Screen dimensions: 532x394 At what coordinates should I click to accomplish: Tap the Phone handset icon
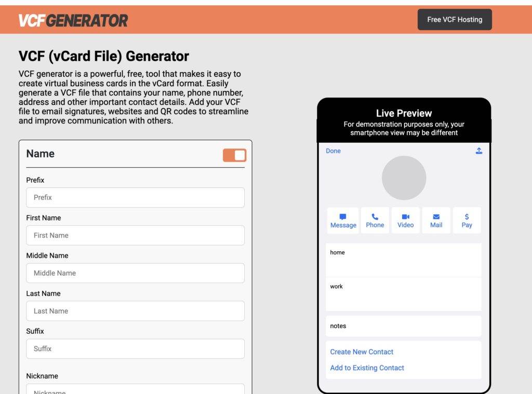pyautogui.click(x=375, y=216)
